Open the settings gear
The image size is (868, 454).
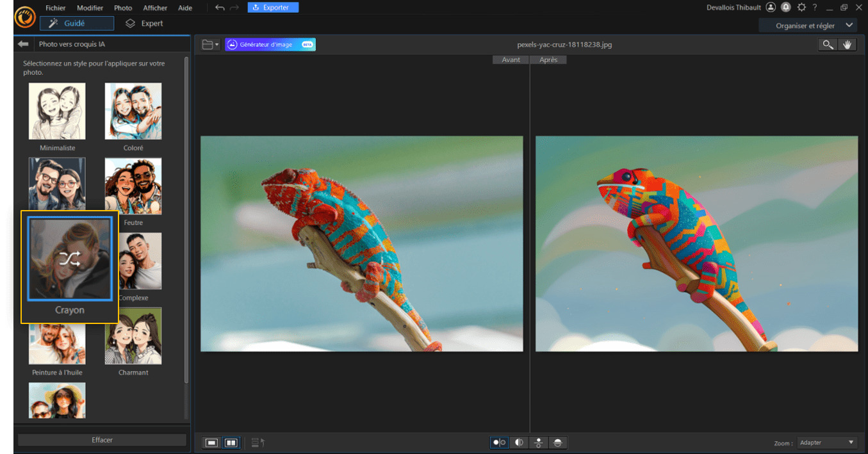801,8
